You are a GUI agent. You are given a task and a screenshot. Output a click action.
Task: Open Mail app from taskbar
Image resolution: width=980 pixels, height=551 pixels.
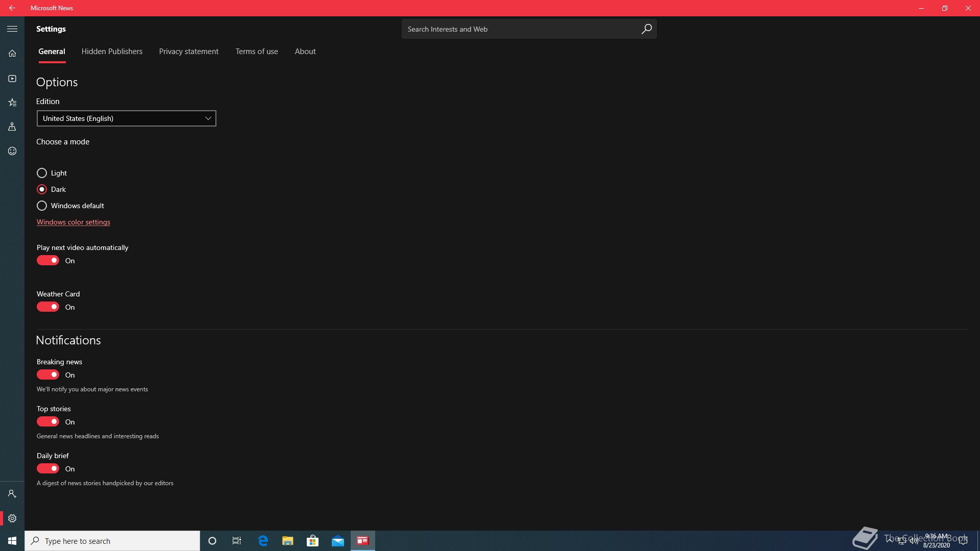tap(338, 541)
